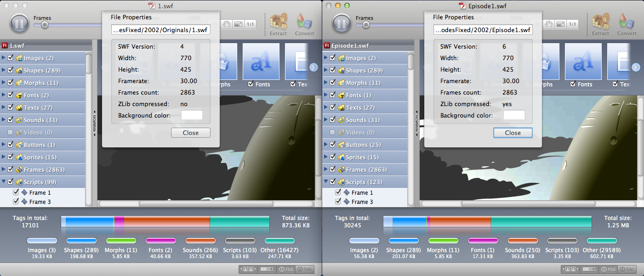The width and height of the screenshot is (644, 276).
Task: Click Images (3) legend pill in 1.swf
Action: 42,241
